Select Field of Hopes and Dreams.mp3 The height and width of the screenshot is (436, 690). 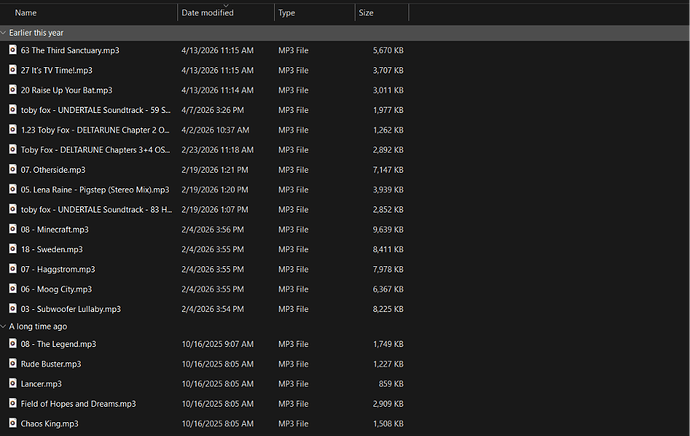pyautogui.click(x=204, y=403)
